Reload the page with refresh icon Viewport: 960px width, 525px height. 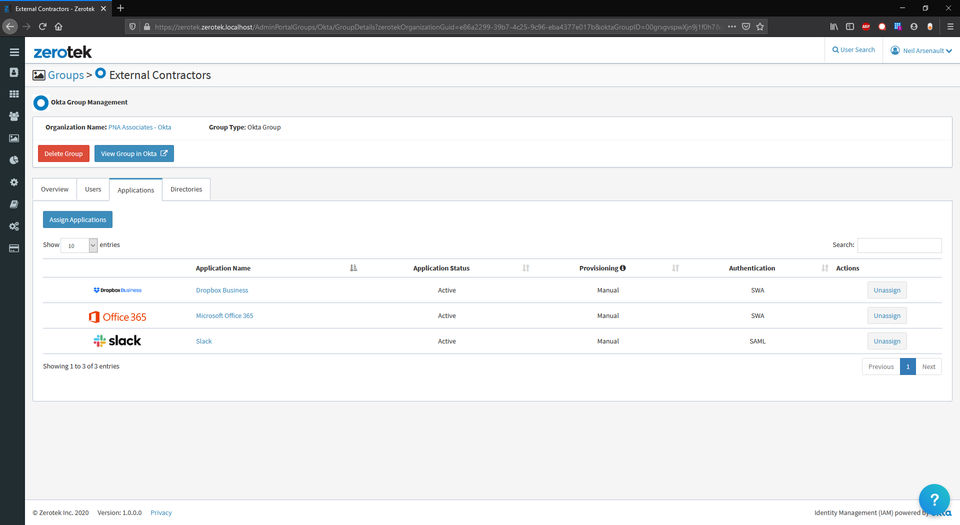42,26
